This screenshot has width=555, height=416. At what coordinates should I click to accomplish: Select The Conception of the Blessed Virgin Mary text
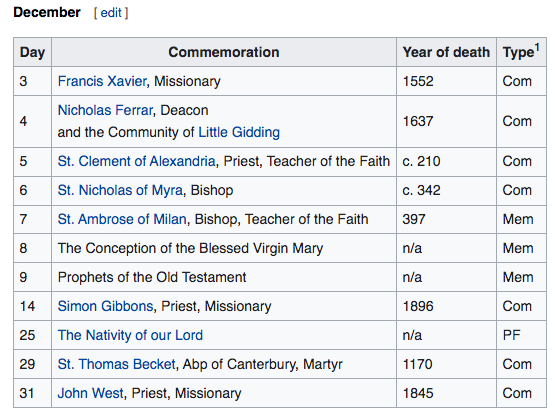click(190, 248)
